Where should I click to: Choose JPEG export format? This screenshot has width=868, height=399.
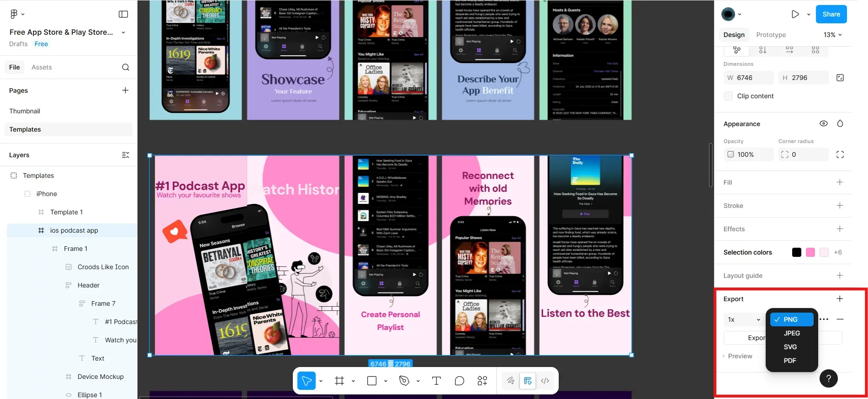pyautogui.click(x=792, y=333)
